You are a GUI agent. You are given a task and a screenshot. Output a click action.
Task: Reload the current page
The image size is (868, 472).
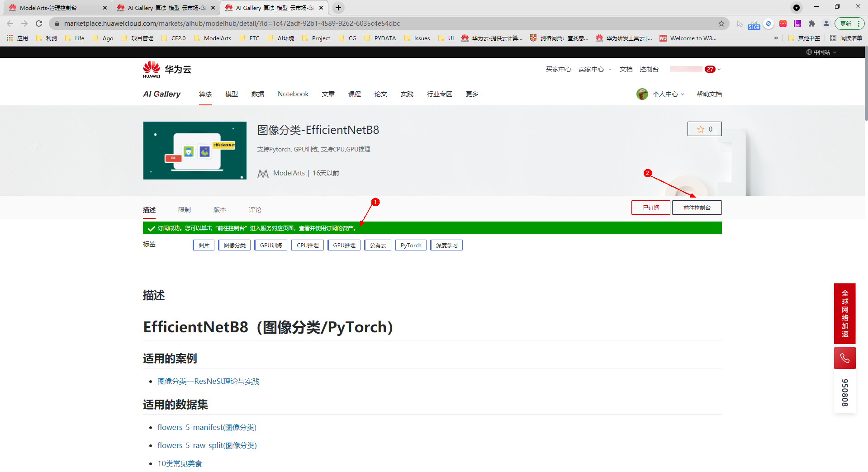pos(39,24)
